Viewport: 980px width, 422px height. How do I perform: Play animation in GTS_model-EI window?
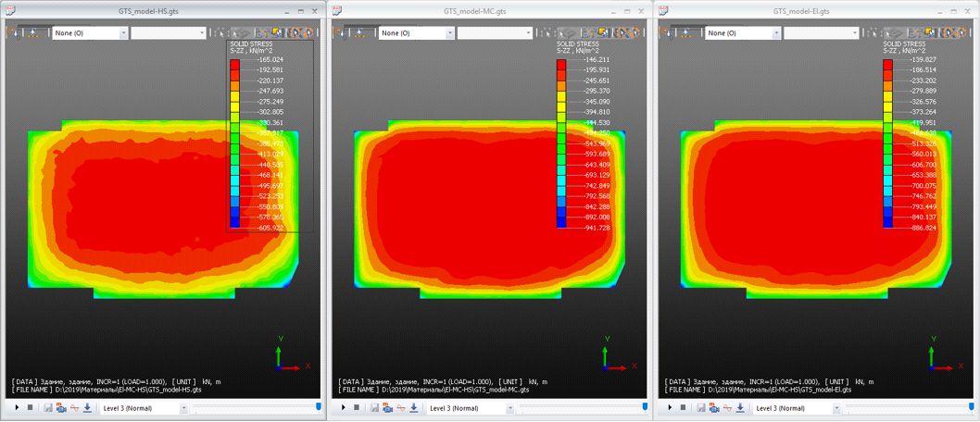[x=670, y=408]
